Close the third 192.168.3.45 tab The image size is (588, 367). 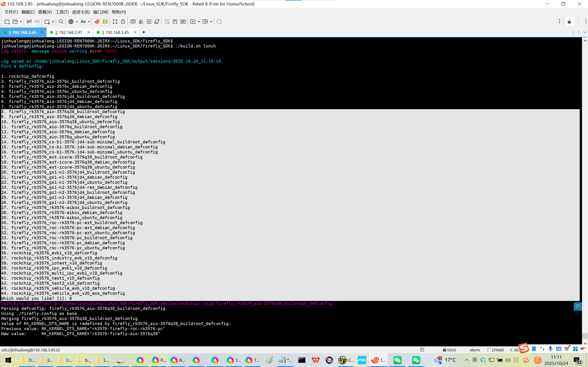pyautogui.click(x=135, y=32)
